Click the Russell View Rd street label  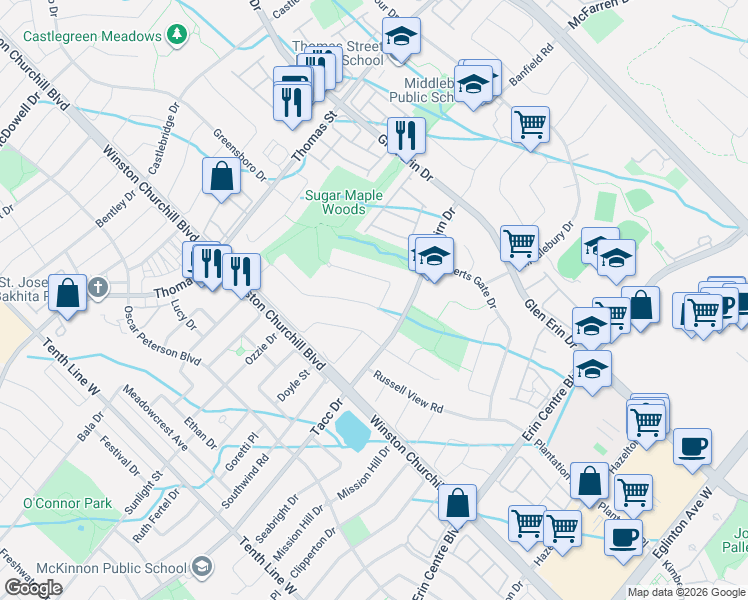pos(408,392)
